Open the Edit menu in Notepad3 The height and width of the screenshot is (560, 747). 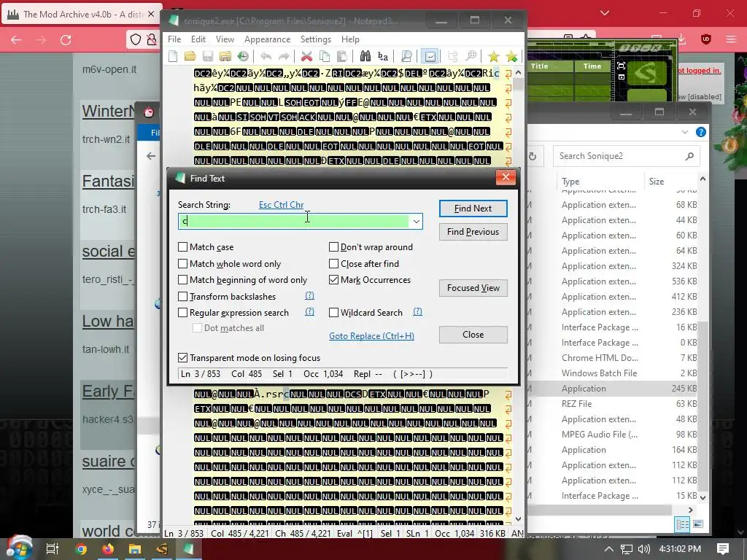tap(198, 39)
